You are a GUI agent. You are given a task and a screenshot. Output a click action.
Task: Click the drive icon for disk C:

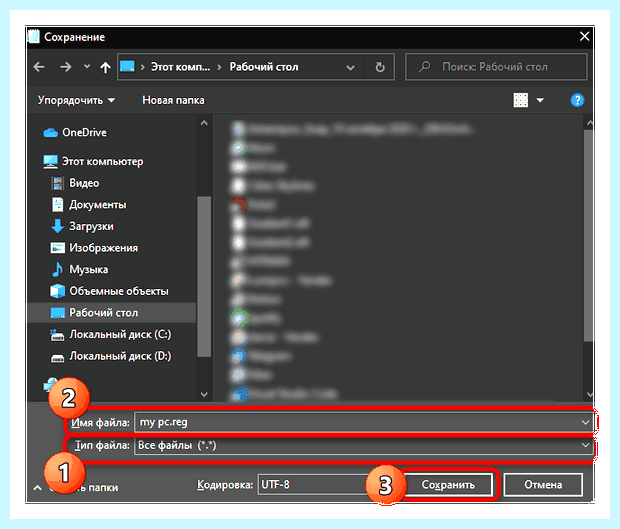click(x=57, y=335)
